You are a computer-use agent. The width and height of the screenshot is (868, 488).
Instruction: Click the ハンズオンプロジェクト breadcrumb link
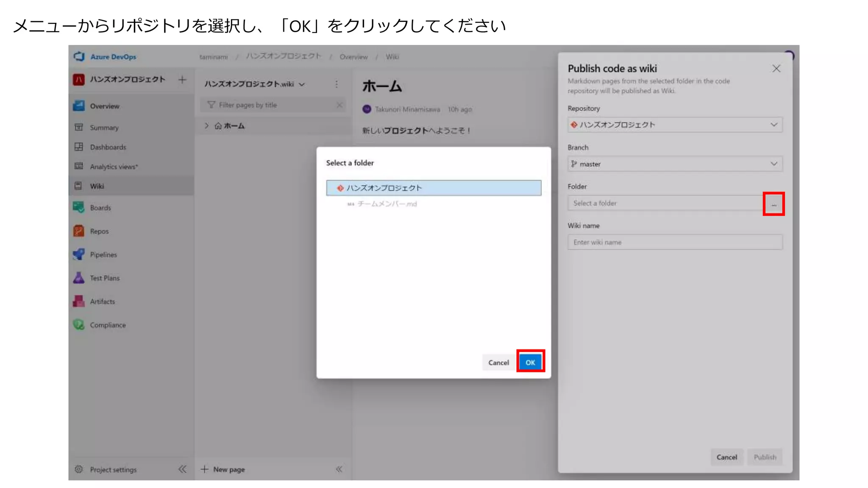[284, 56]
